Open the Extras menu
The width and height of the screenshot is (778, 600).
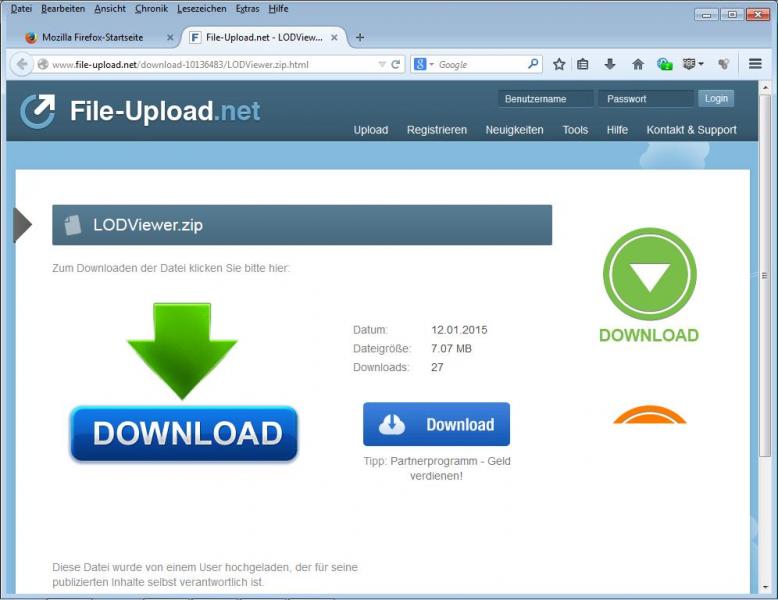(247, 8)
